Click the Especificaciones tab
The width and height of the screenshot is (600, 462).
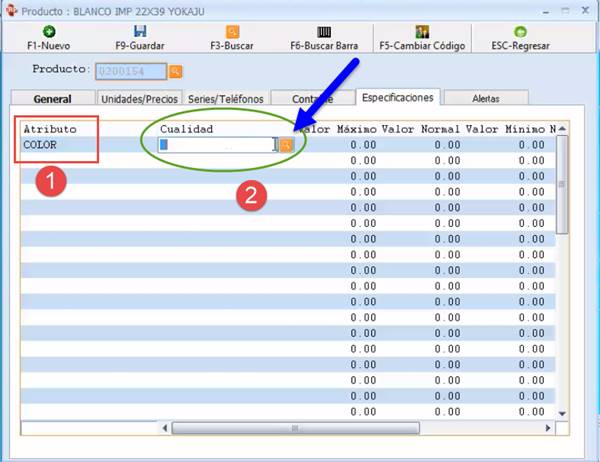click(397, 98)
